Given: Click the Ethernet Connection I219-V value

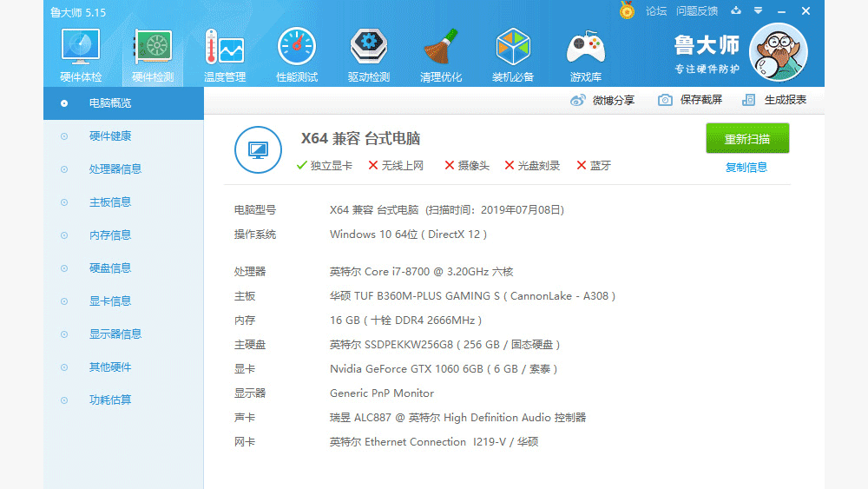Looking at the screenshot, I should (x=433, y=442).
